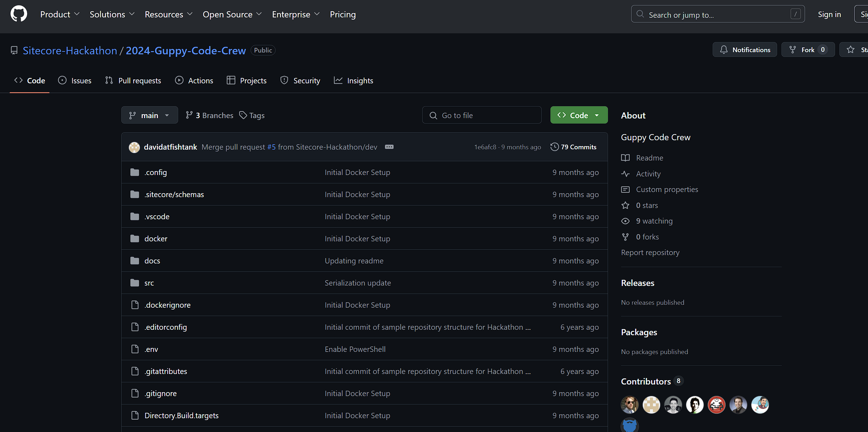
Task: Click the Search or jump to field
Action: [x=718, y=14]
